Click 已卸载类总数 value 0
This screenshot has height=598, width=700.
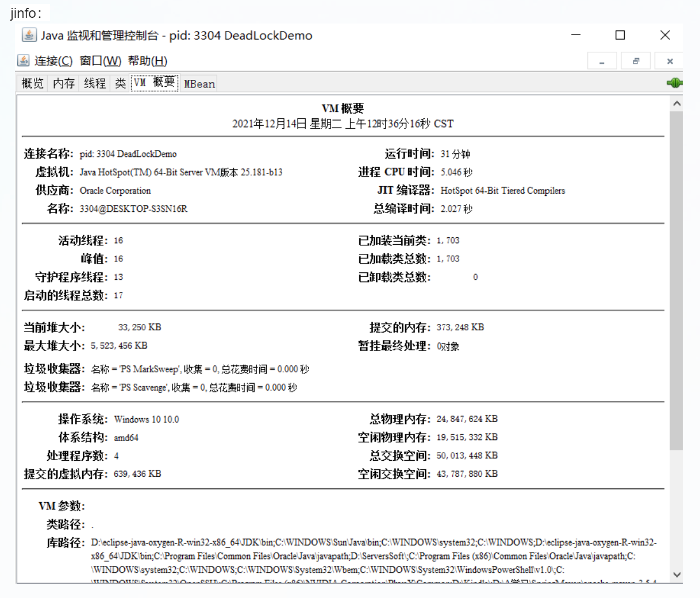475,277
